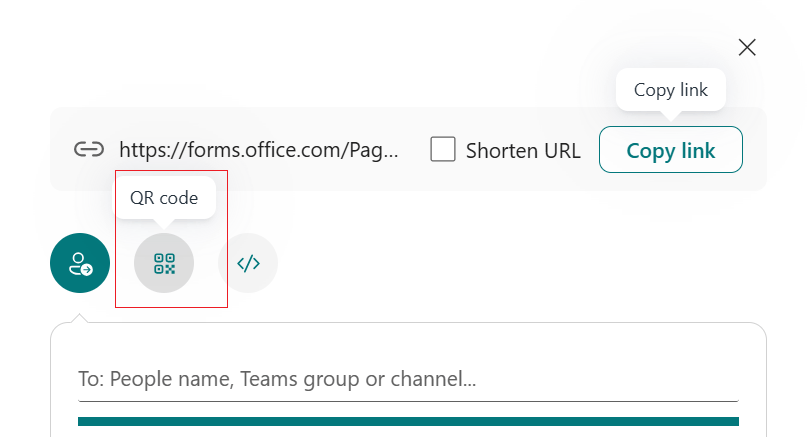Image resolution: width=807 pixels, height=437 pixels.
Task: Tick the Shorten URL checkbox
Action: click(443, 149)
